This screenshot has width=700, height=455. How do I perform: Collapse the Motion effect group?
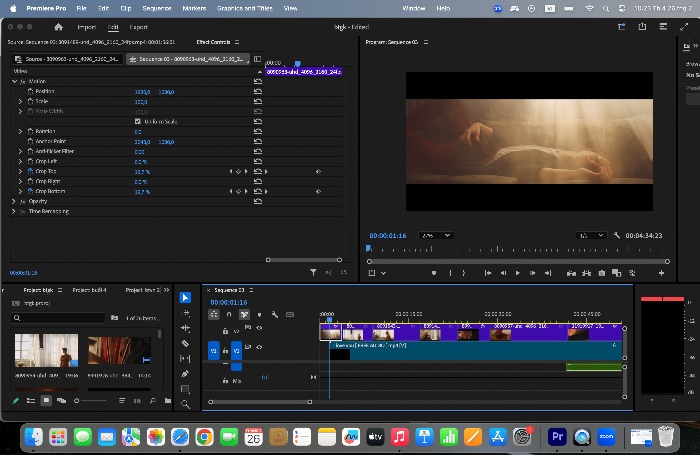(x=14, y=81)
